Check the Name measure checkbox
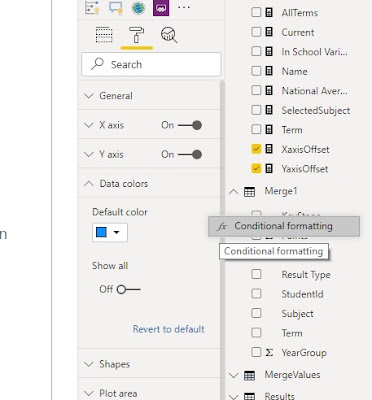 pos(256,71)
